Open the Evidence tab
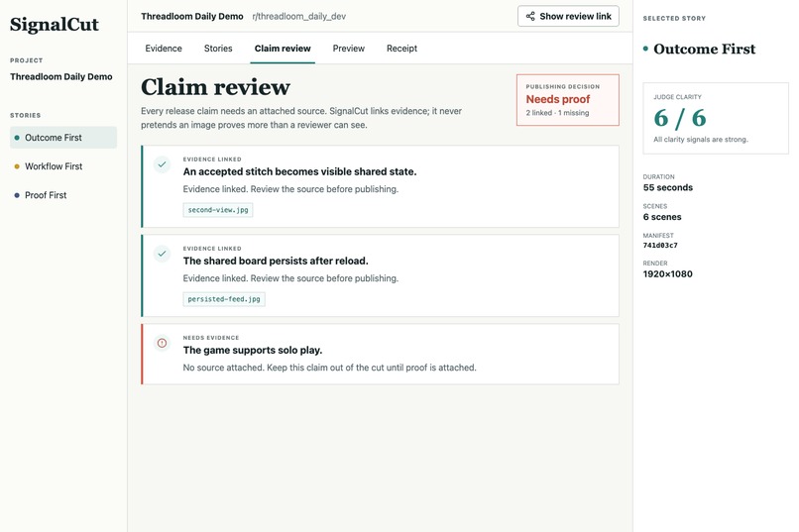Image resolution: width=799 pixels, height=532 pixels. (x=164, y=49)
